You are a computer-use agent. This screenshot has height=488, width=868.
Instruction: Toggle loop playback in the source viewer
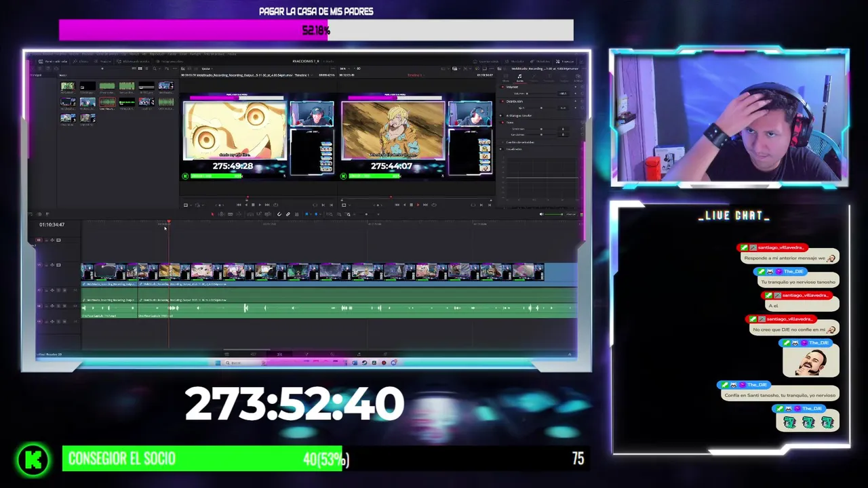click(275, 205)
